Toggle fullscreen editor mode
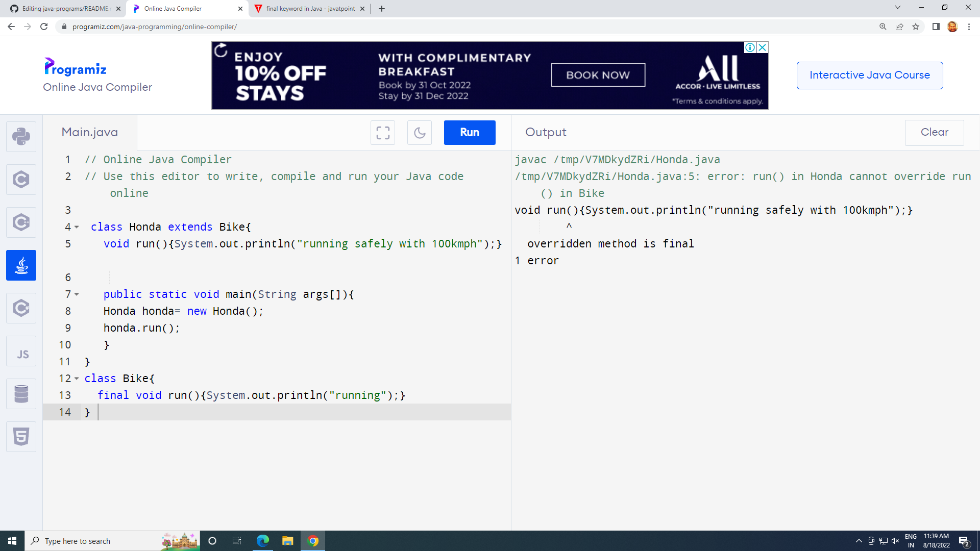Image resolution: width=980 pixels, height=551 pixels. click(382, 132)
